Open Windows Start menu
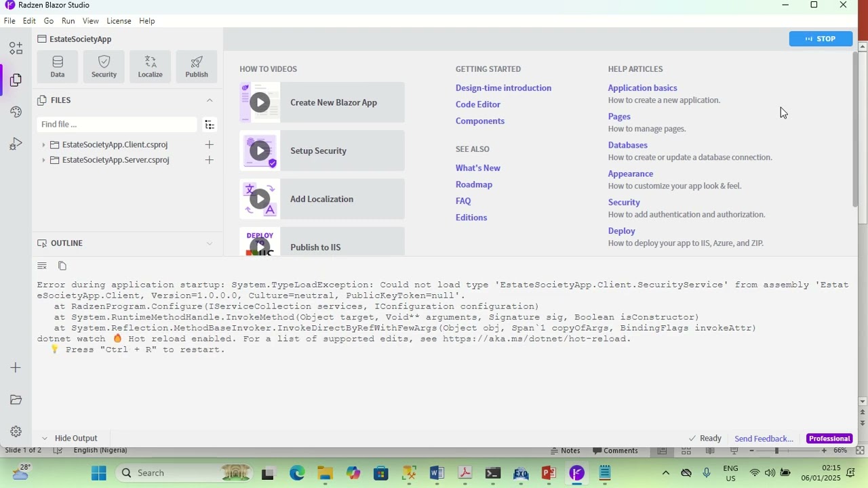Image resolution: width=868 pixels, height=488 pixels. click(x=99, y=473)
